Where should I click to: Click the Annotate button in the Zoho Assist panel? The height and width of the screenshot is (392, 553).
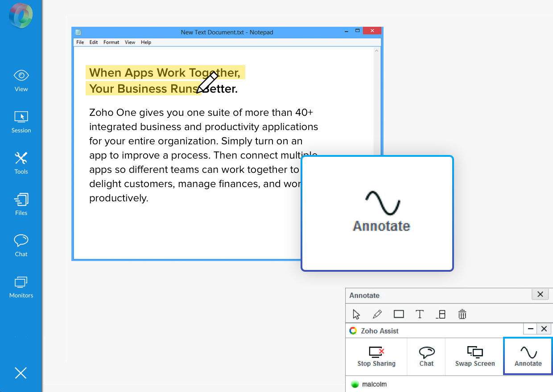[528, 356]
